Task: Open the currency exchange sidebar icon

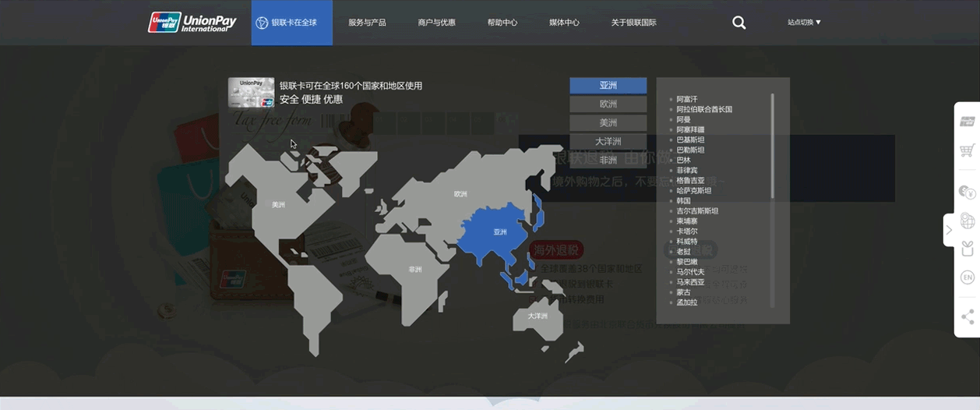Action: (968, 192)
